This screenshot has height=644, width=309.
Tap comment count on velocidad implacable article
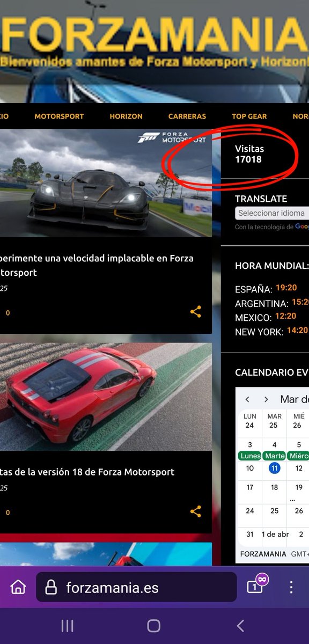[8, 313]
